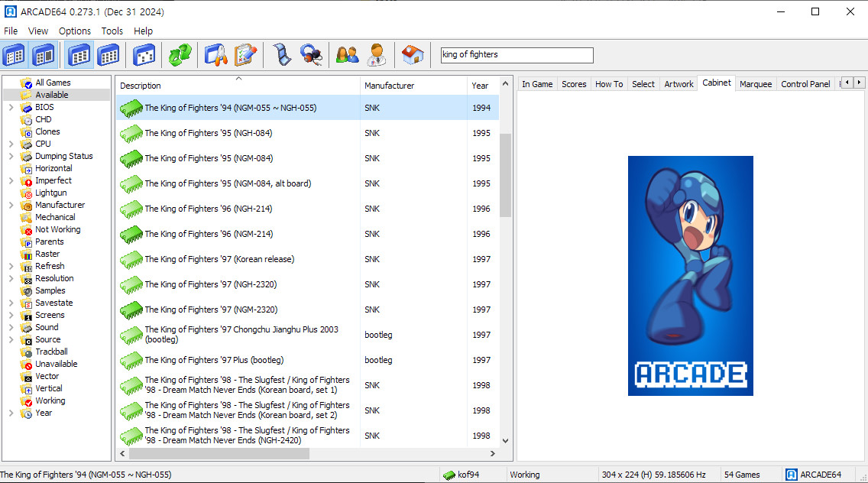Select the Parents folder icon
868x483 pixels.
[x=26, y=241]
